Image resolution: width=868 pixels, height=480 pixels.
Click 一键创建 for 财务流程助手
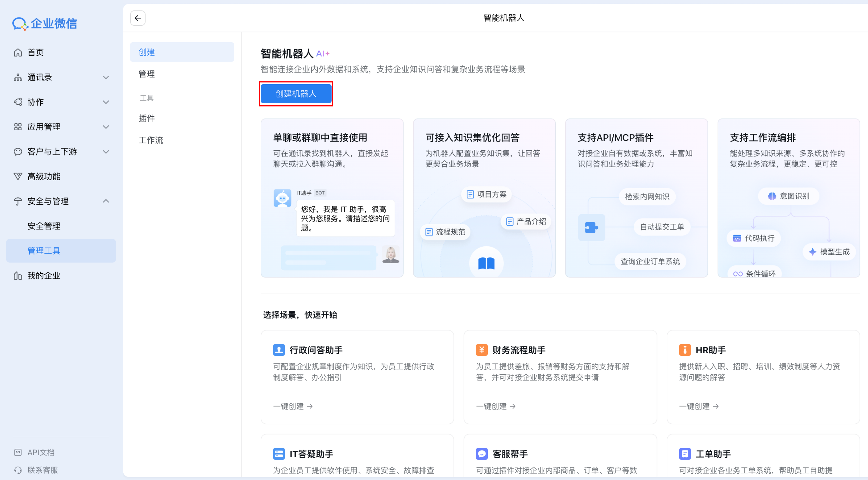(x=496, y=407)
